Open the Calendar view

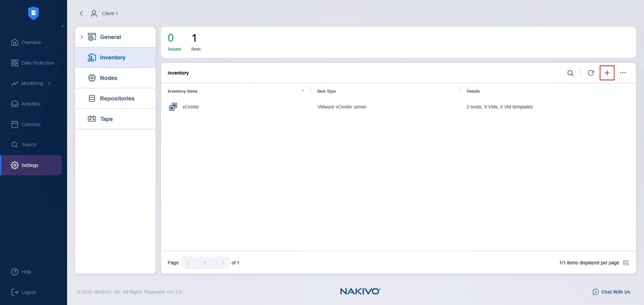[26, 124]
